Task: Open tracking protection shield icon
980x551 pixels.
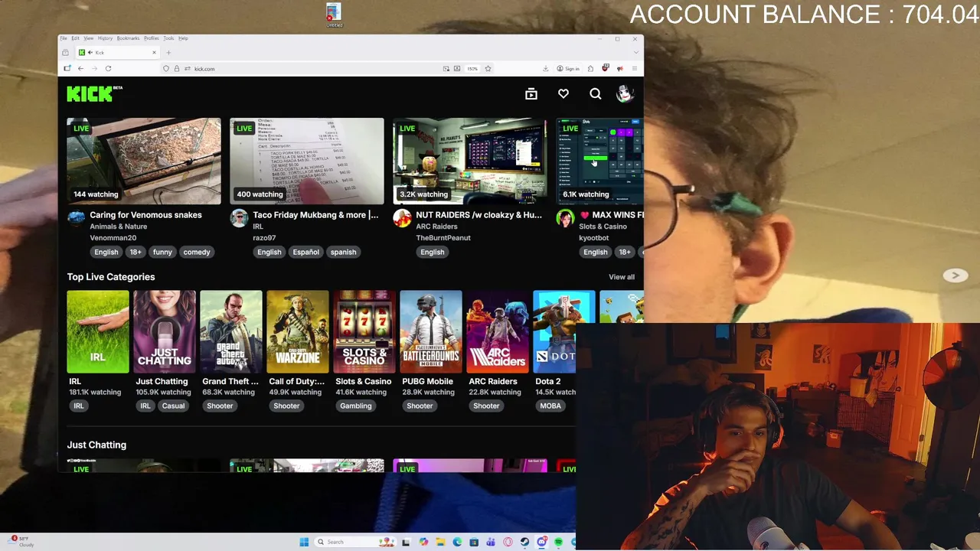Action: (166, 69)
